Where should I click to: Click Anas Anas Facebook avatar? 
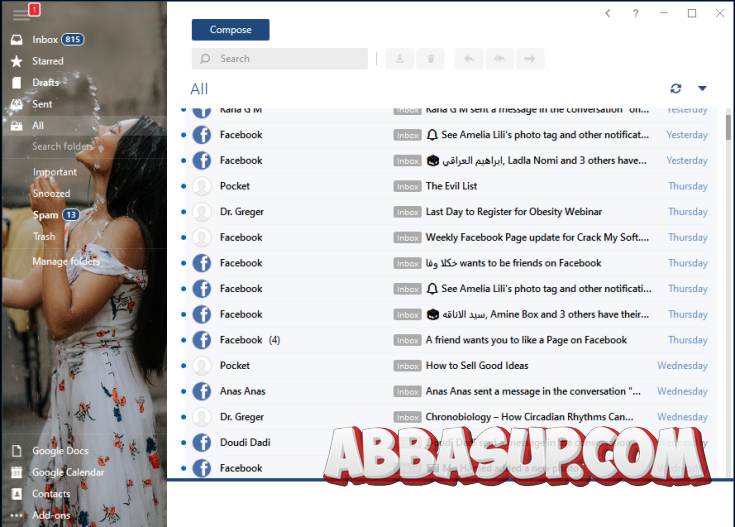(x=202, y=391)
